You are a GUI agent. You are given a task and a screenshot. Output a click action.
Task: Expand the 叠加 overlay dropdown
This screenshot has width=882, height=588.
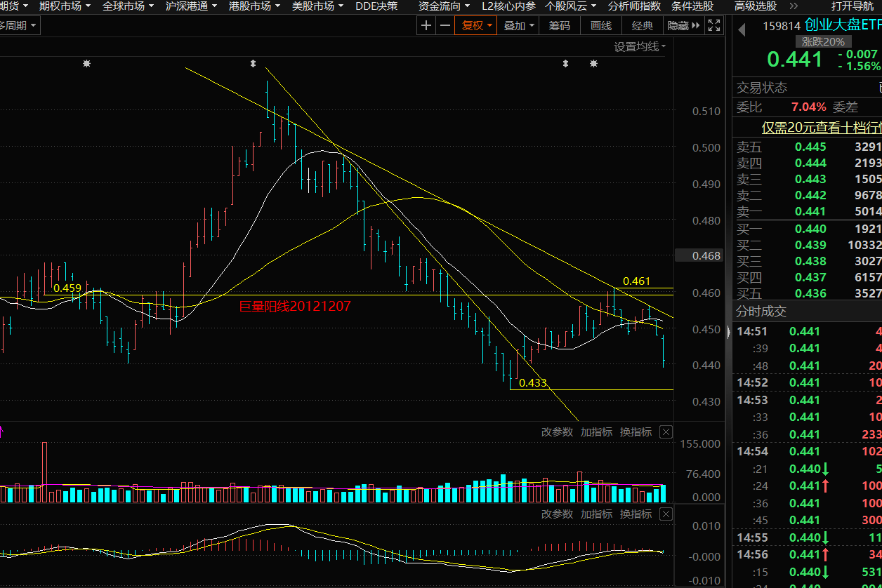pyautogui.click(x=519, y=26)
